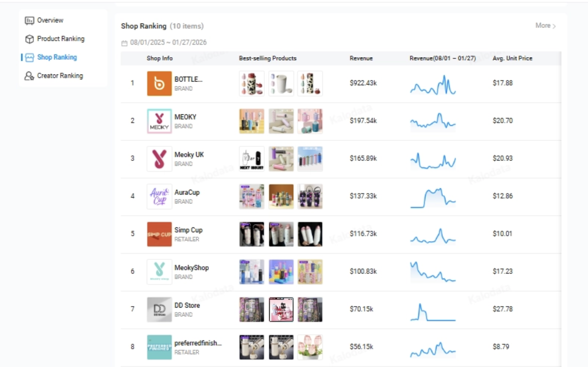Click the Avg. Unit Price column header
This screenshot has width=588, height=367.
[512, 59]
